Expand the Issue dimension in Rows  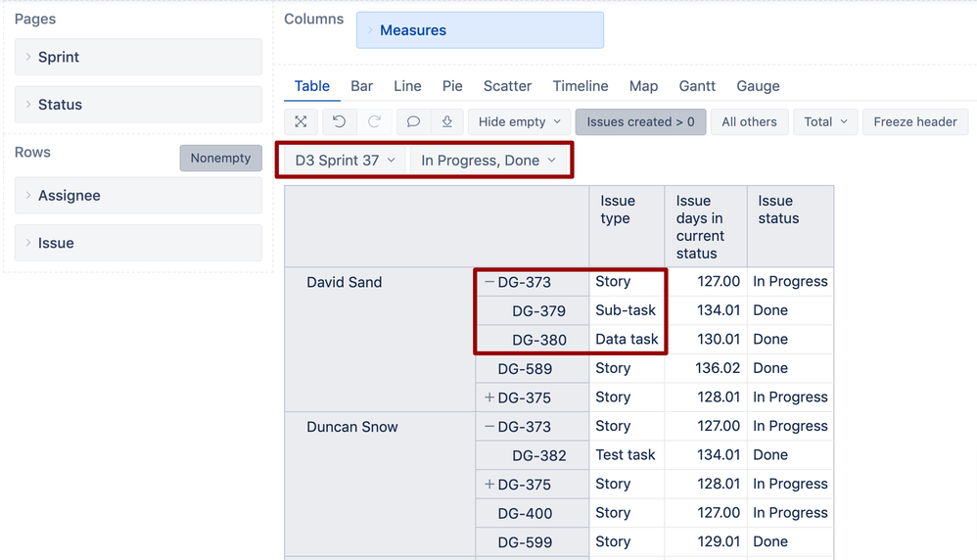coord(28,243)
